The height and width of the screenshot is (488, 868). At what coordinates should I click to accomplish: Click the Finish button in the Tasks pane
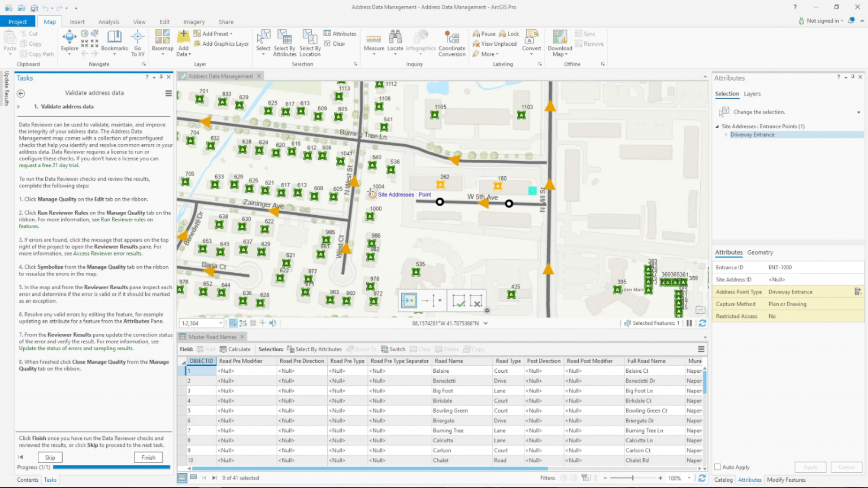click(x=148, y=457)
